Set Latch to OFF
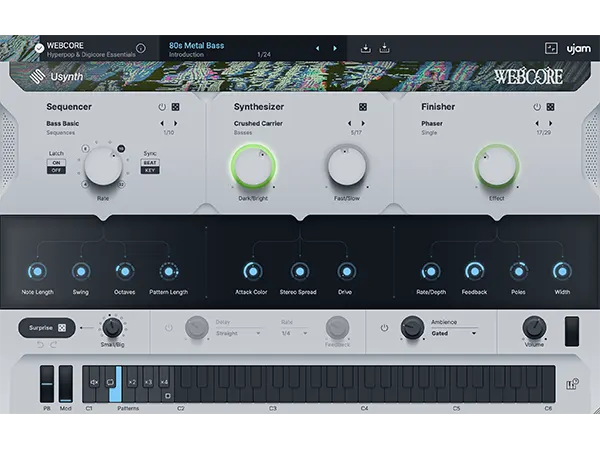600x450 pixels. point(56,170)
